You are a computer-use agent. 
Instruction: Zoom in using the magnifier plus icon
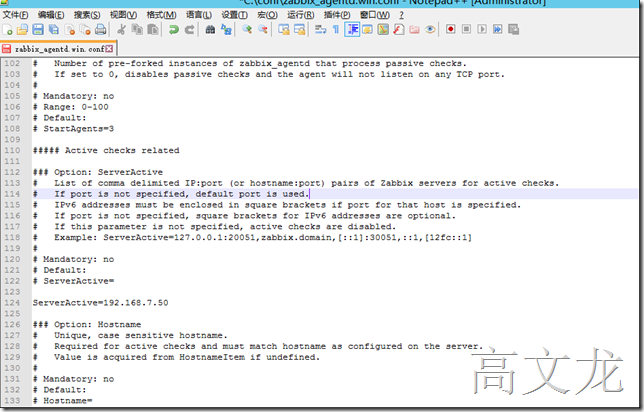(247, 30)
